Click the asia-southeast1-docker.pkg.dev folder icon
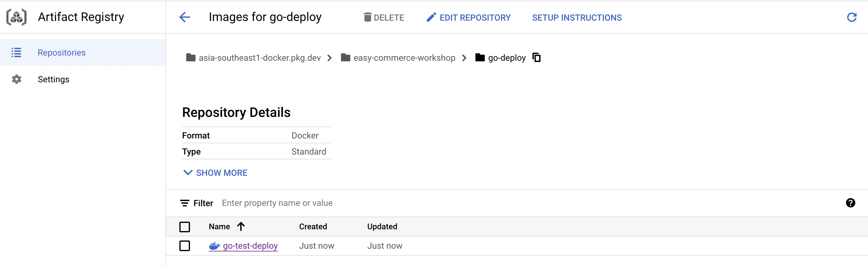Viewport: 868px width, 266px height. click(191, 58)
